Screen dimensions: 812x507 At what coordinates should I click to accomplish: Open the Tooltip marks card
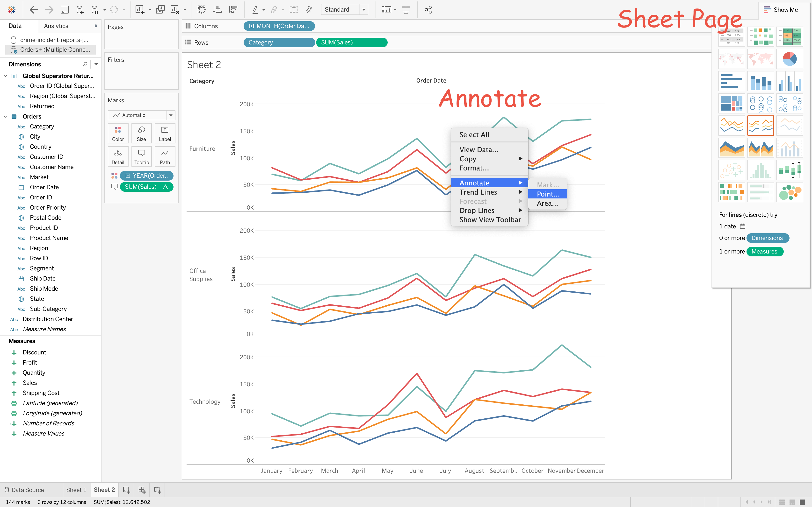point(141,157)
